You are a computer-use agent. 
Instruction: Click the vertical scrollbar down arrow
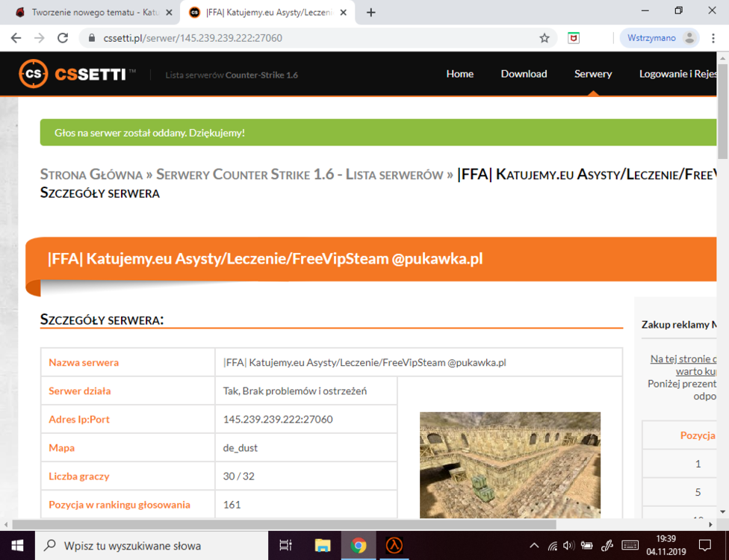tap(722, 511)
